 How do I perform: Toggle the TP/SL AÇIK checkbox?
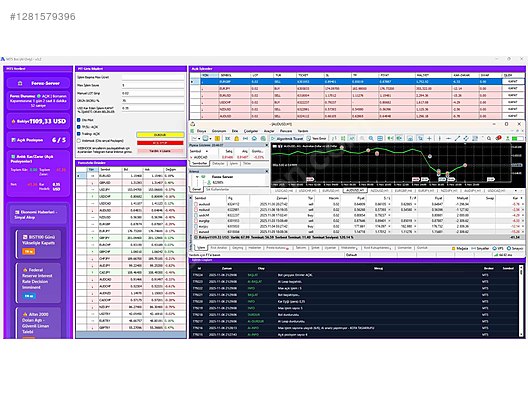pyautogui.click(x=79, y=127)
